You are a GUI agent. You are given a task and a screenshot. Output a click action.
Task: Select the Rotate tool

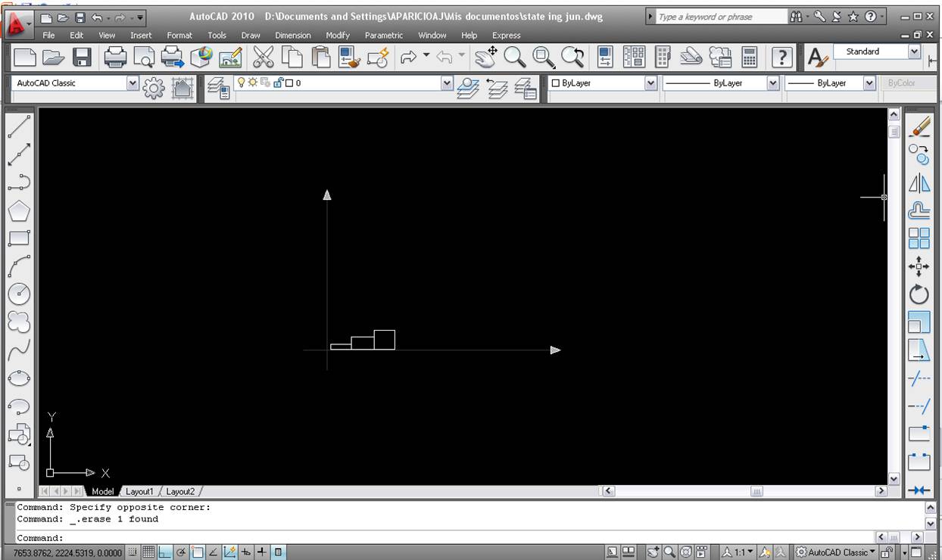point(919,294)
